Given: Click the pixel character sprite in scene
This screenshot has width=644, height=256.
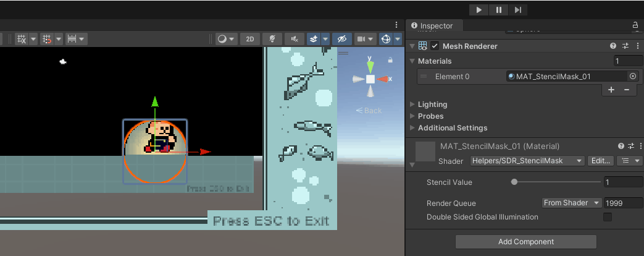Looking at the screenshot, I should point(162,137).
